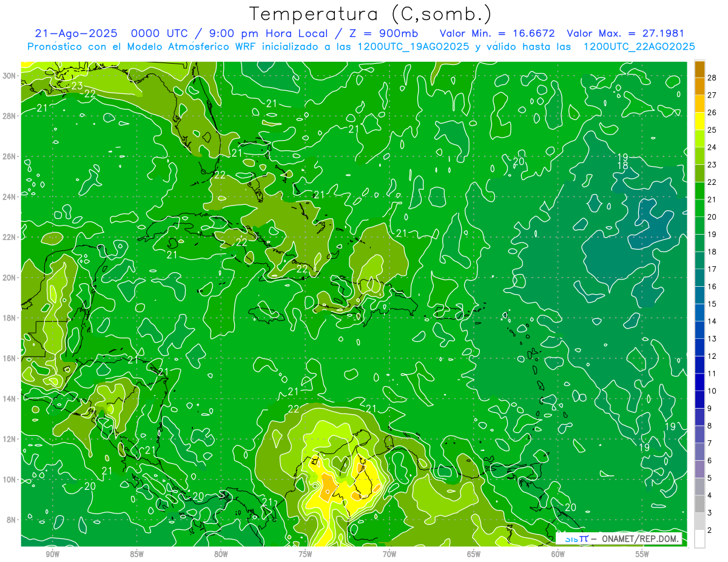Click the 90W longitude axis label
Viewport: 728px width, 562px height.
52,554
